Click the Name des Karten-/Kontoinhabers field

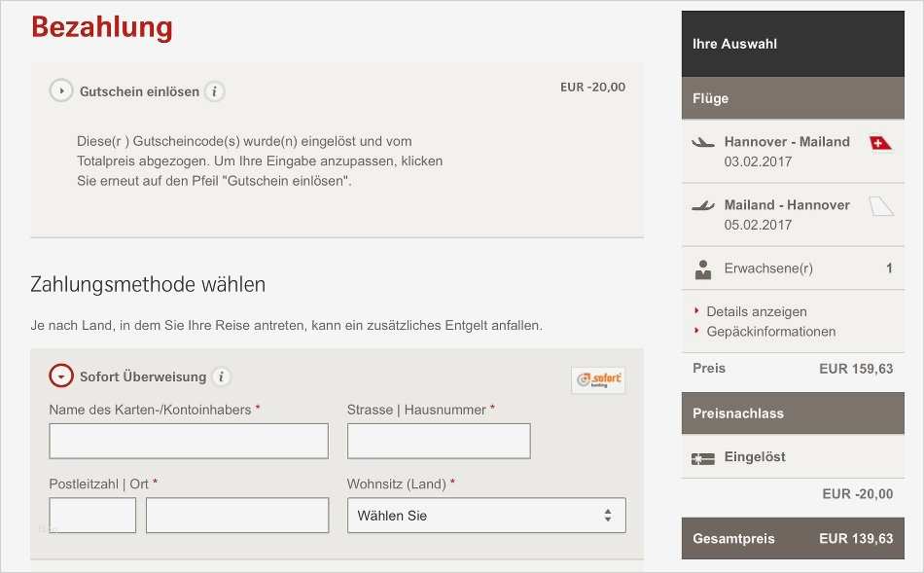[188, 441]
